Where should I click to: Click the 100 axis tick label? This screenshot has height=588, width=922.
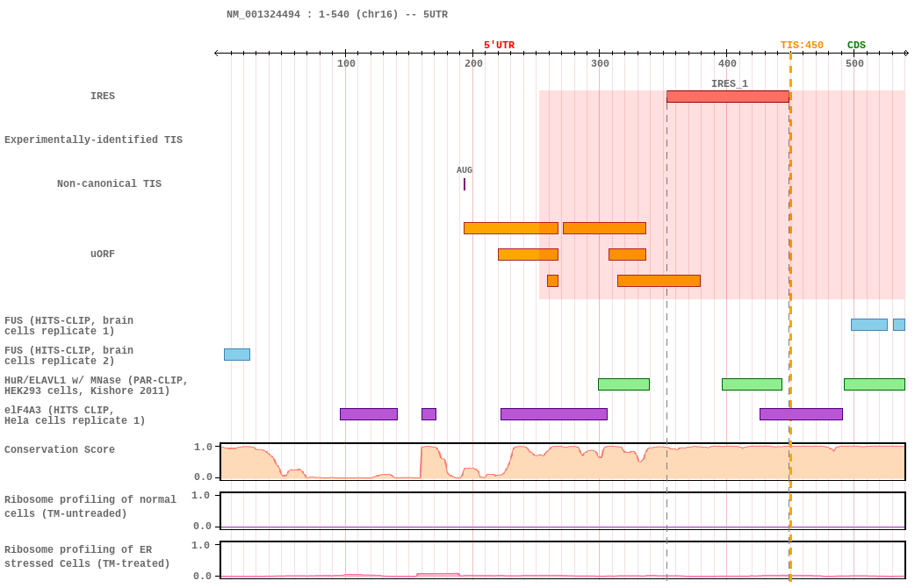pos(346,63)
